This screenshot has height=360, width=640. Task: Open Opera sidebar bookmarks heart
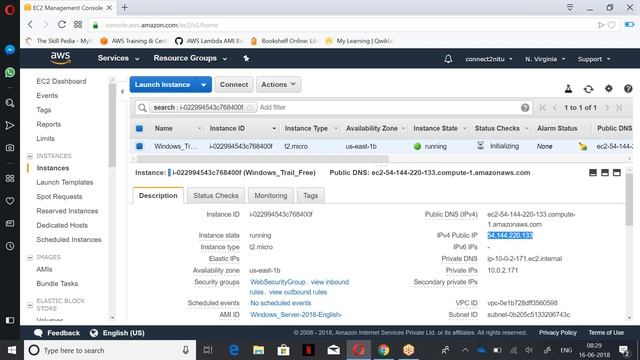coord(10,201)
